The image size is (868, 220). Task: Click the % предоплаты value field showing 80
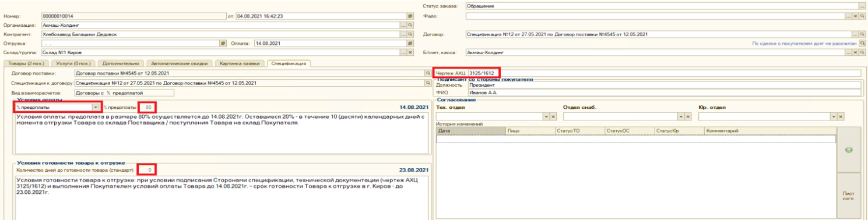pyautogui.click(x=147, y=107)
